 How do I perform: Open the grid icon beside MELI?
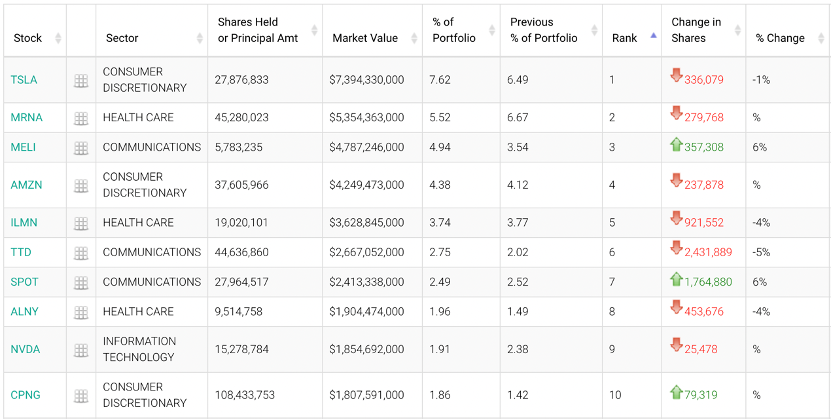point(81,148)
